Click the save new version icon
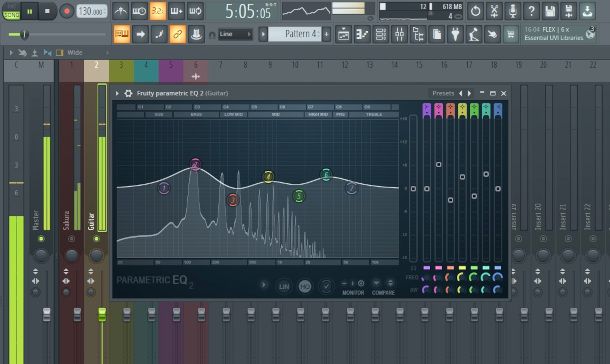Viewport: 610px width, 364px height. click(x=569, y=11)
